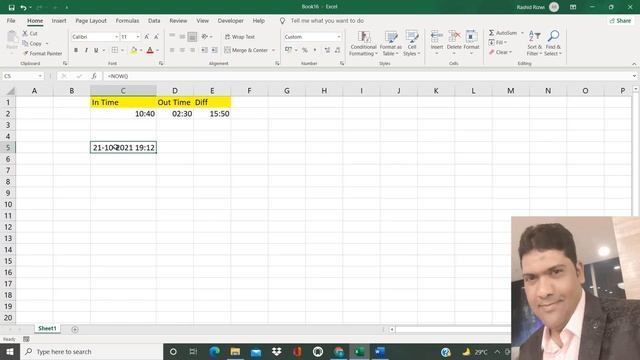Open Merge & Center dropdown arrow
This screenshot has width=640, height=360.
(273, 50)
